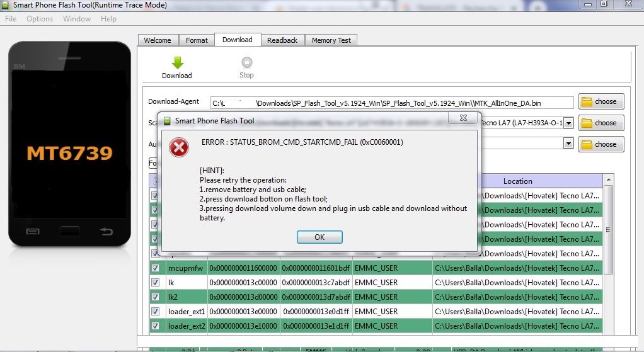Open the Window menu
Image resolution: width=644 pixels, height=352 pixels.
click(77, 19)
